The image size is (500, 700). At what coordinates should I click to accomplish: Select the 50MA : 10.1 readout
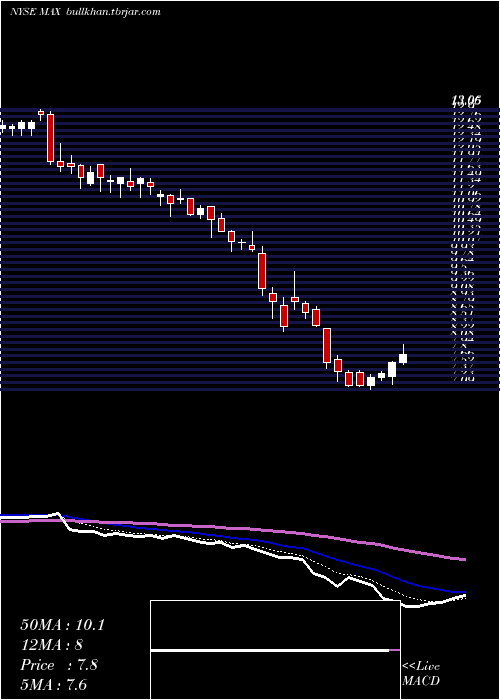pos(62,625)
